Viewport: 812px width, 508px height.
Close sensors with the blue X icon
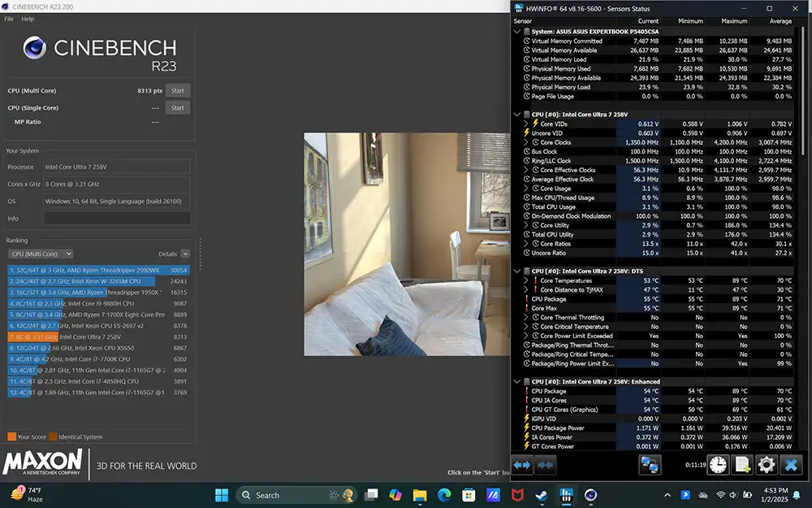pos(791,465)
